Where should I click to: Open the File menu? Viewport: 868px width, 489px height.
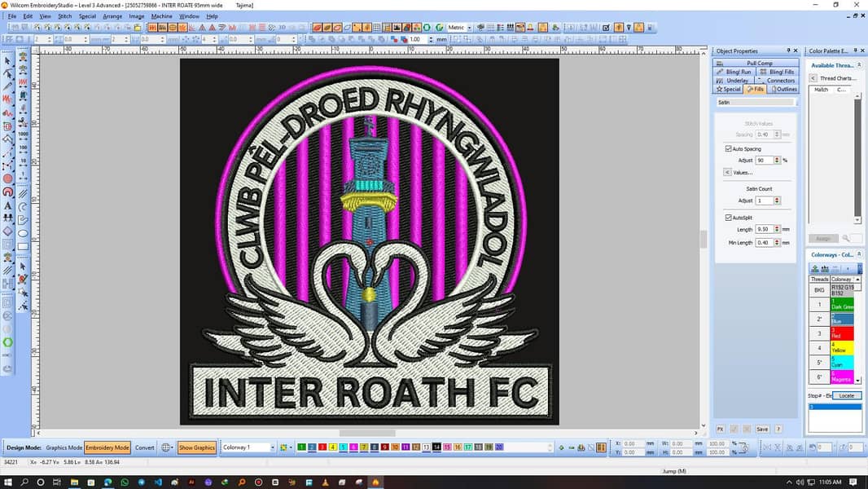(x=11, y=16)
